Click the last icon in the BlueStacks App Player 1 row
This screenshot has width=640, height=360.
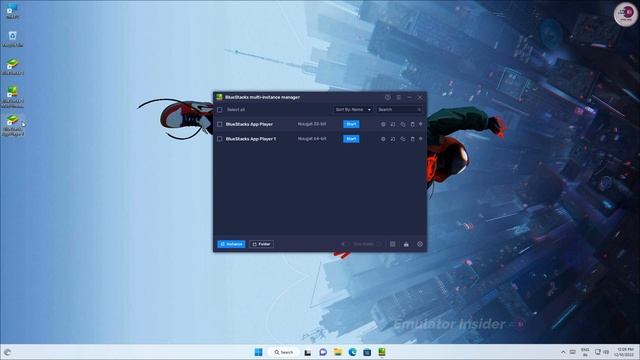point(420,139)
